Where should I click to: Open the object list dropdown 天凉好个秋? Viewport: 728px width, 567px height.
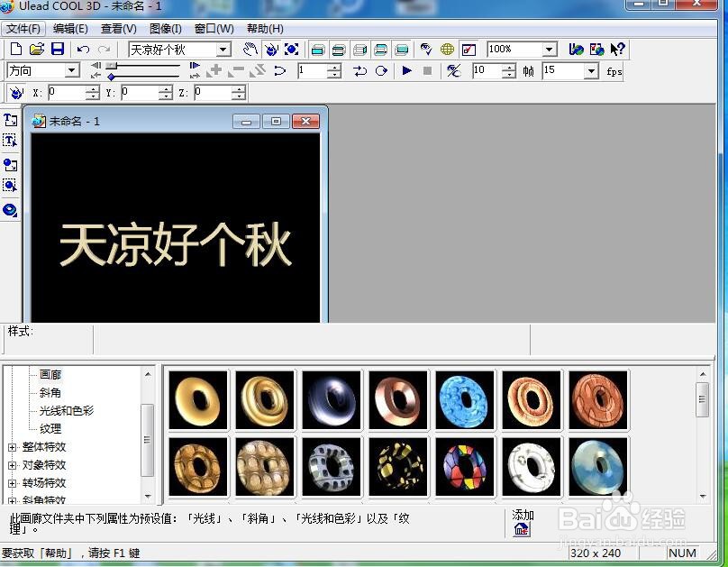(223, 50)
